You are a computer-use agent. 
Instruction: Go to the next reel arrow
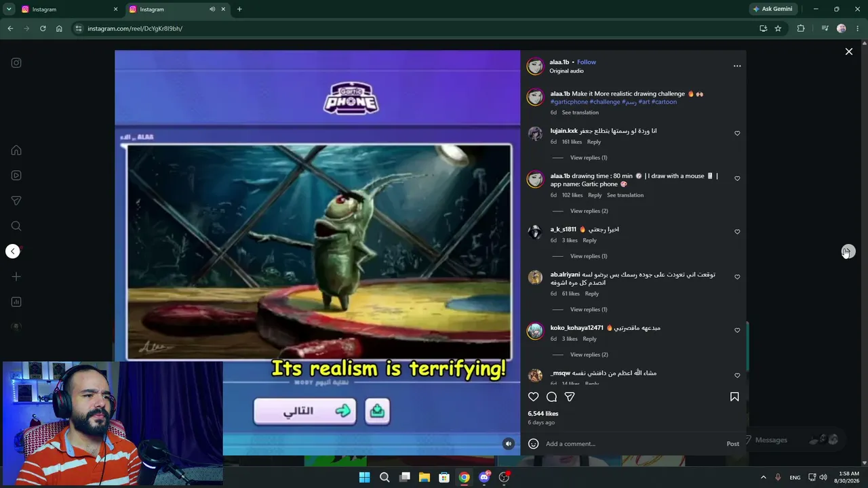tap(848, 251)
